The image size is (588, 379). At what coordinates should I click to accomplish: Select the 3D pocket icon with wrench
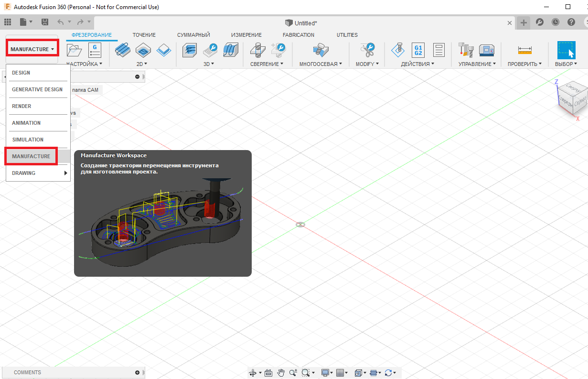point(210,50)
